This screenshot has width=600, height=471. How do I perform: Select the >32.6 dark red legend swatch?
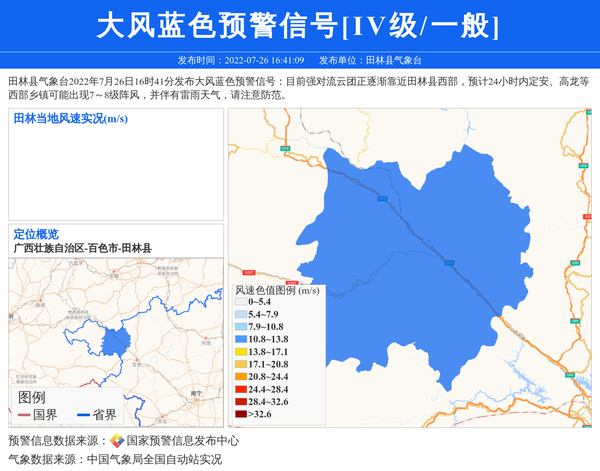click(240, 414)
